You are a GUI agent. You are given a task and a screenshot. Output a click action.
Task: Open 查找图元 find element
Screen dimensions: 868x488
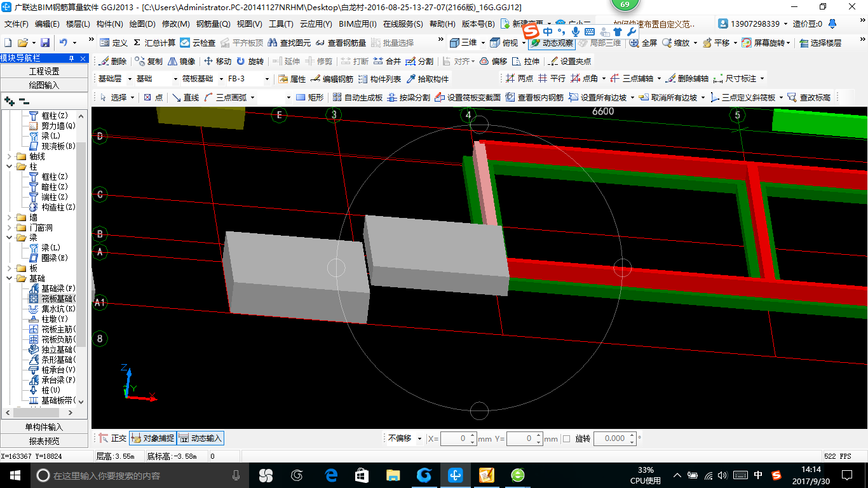point(290,43)
